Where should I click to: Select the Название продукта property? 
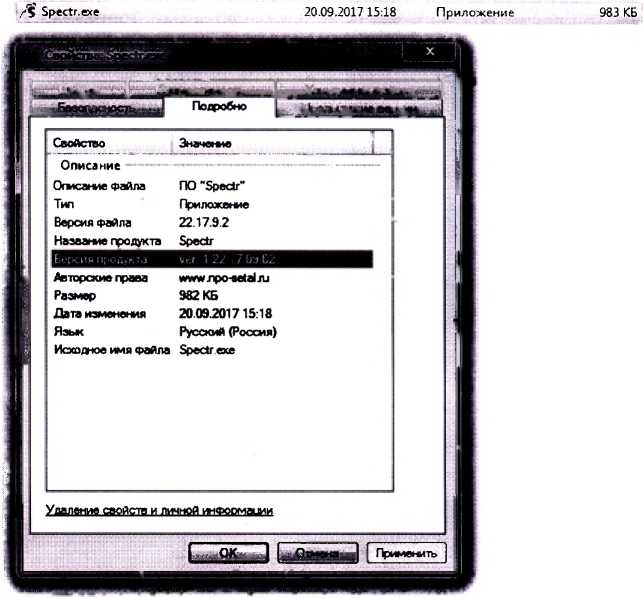[x=107, y=241]
